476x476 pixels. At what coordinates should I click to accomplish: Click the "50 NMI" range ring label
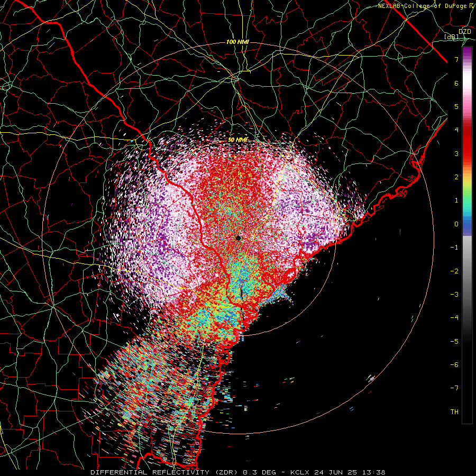[x=238, y=140]
